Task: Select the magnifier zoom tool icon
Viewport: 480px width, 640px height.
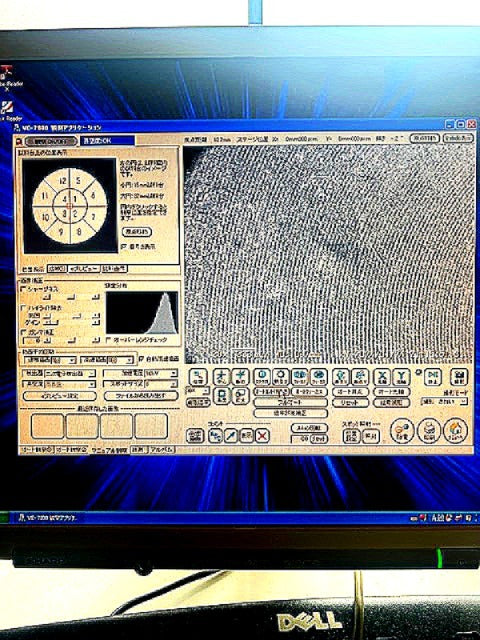Action: pyautogui.click(x=198, y=378)
